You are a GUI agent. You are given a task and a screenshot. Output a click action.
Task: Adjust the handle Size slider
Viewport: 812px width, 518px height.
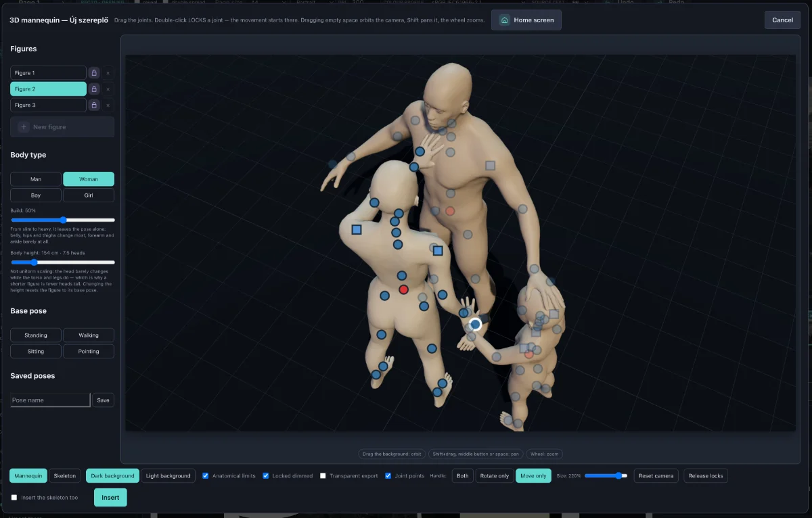pos(606,475)
